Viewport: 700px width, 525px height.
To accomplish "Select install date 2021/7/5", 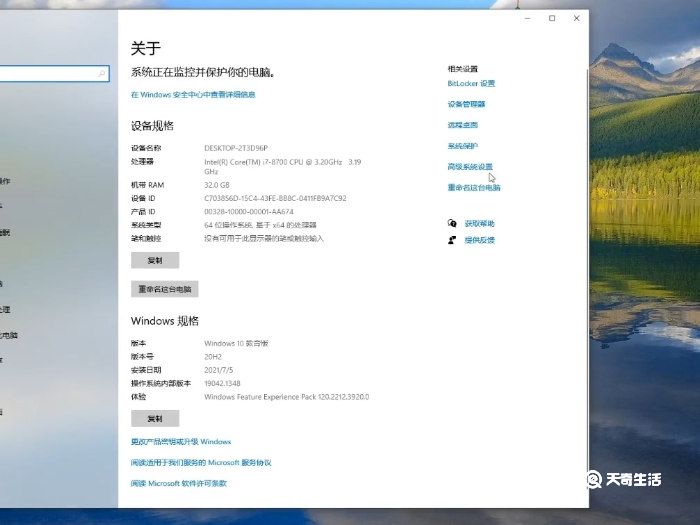I will (218, 370).
